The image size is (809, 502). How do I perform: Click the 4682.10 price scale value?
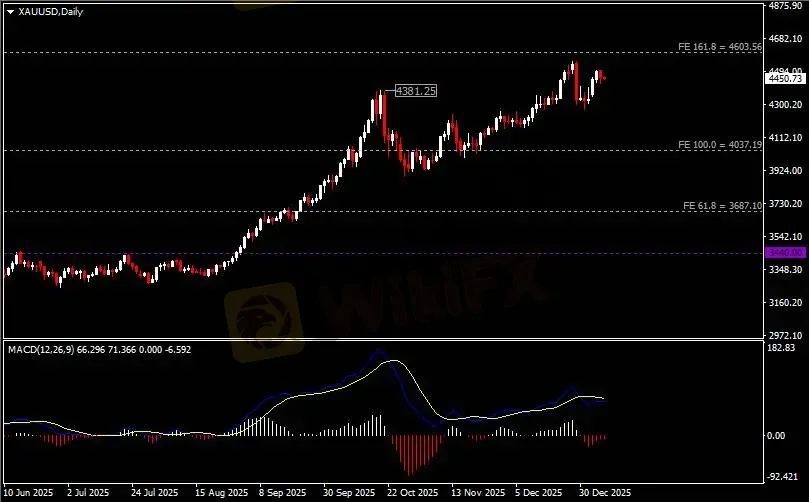tap(785, 39)
